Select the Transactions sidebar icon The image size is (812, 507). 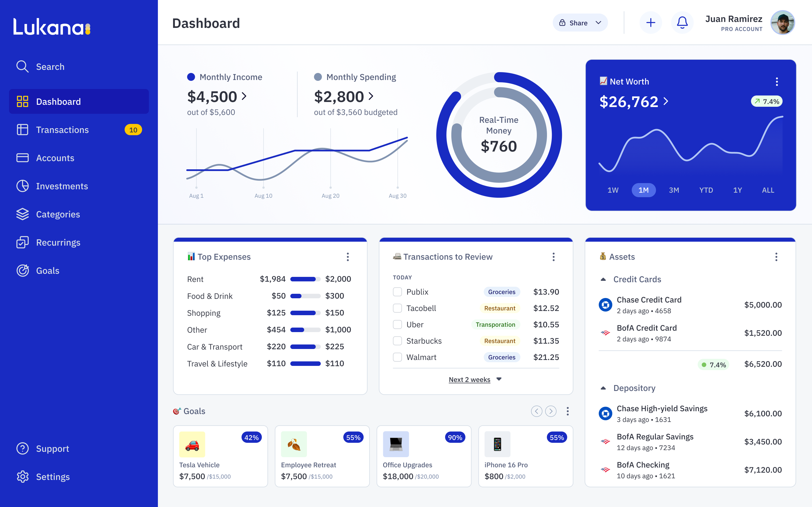22,130
